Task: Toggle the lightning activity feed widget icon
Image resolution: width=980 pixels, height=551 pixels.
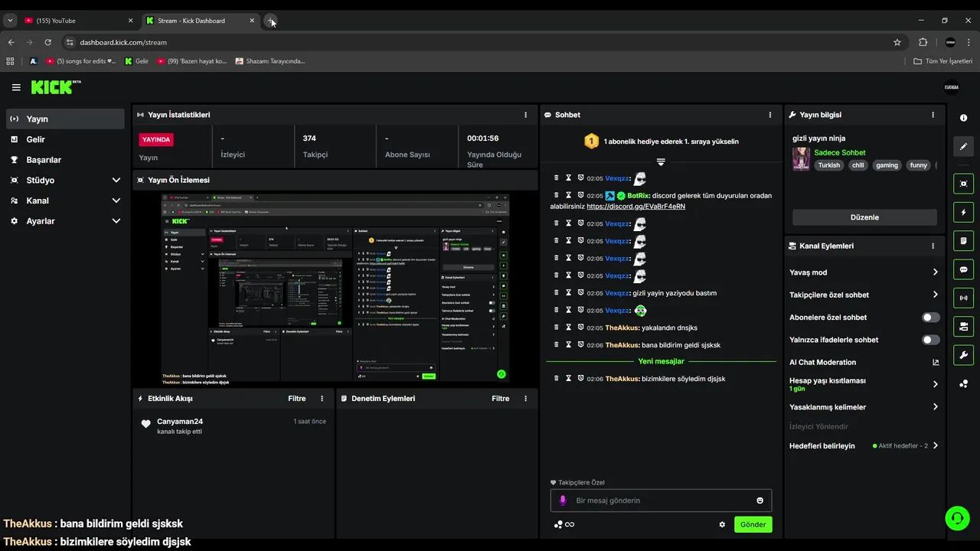Action: [963, 212]
